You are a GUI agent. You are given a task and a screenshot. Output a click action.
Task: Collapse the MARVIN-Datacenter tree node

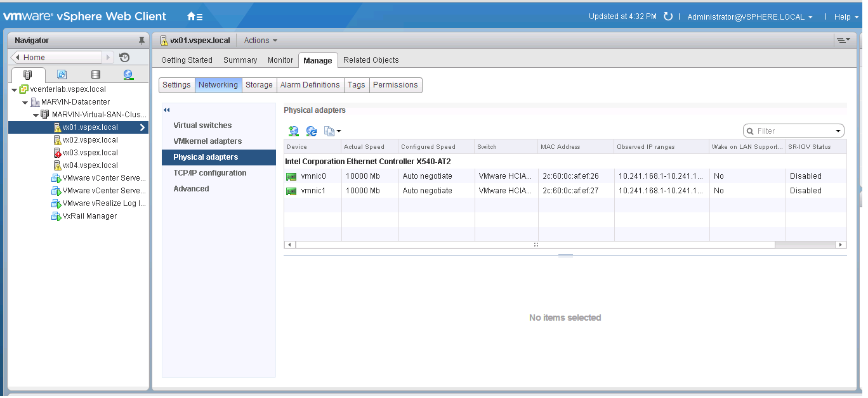[25, 102]
